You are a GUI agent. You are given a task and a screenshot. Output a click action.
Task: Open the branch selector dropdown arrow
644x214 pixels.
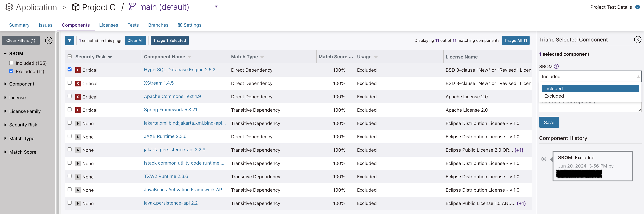click(x=216, y=7)
